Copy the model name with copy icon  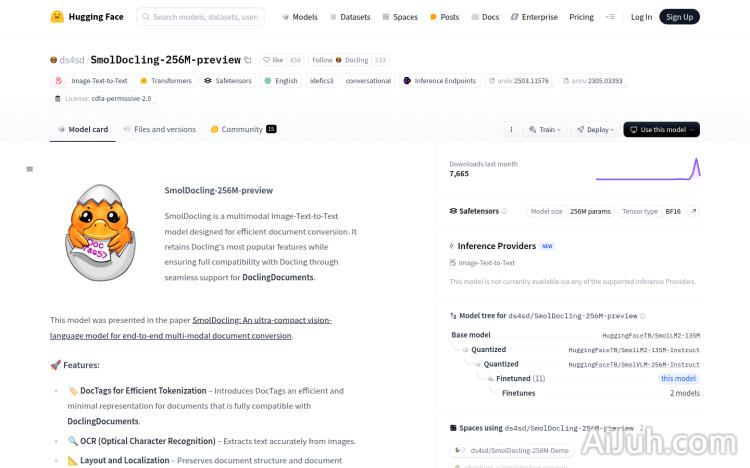click(248, 60)
